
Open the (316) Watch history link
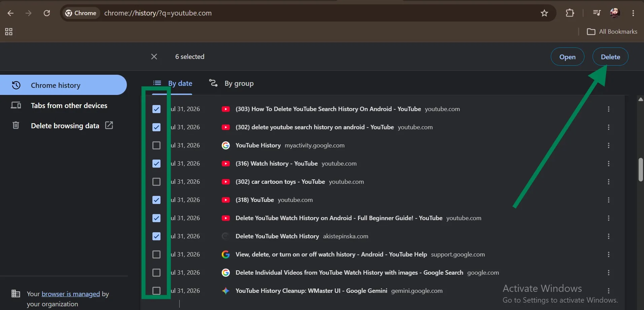pyautogui.click(x=277, y=164)
